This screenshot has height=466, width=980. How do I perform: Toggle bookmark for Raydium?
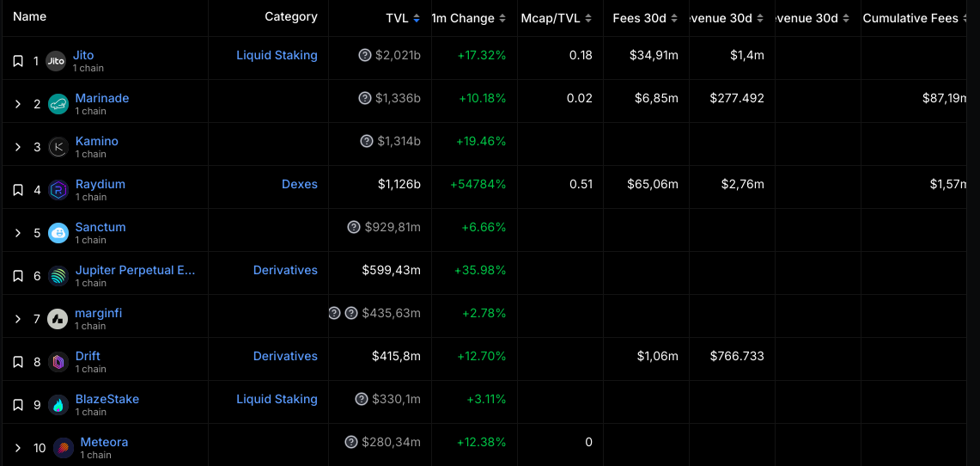pos(18,190)
